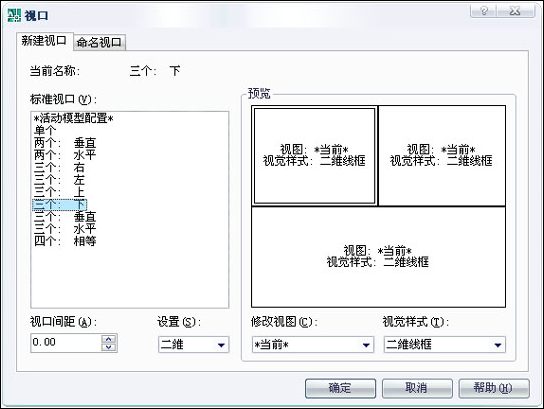This screenshot has width=544, height=409.
Task: Open the 视觉样式 dropdown showing 二维线框
Action: click(445, 345)
